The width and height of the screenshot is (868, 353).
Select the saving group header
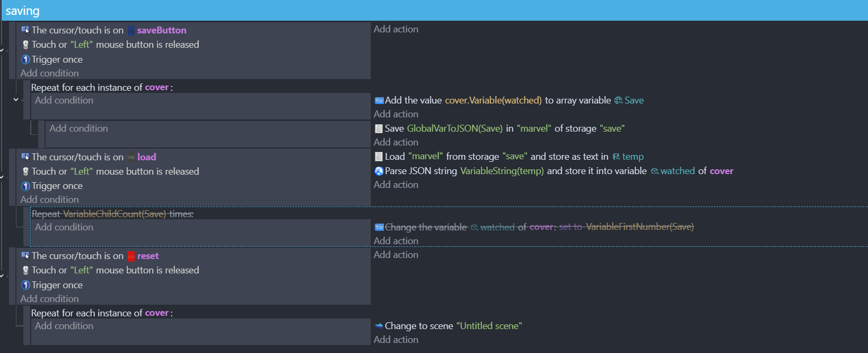pyautogui.click(x=434, y=11)
